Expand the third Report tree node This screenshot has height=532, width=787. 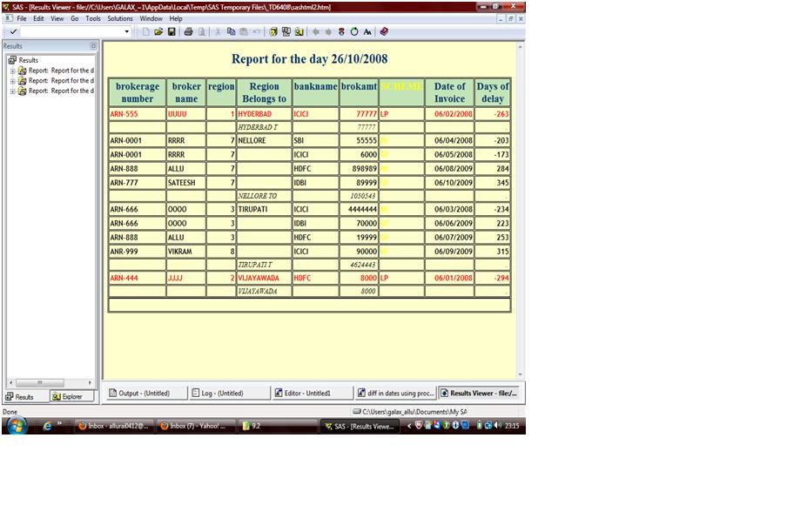[x=12, y=91]
